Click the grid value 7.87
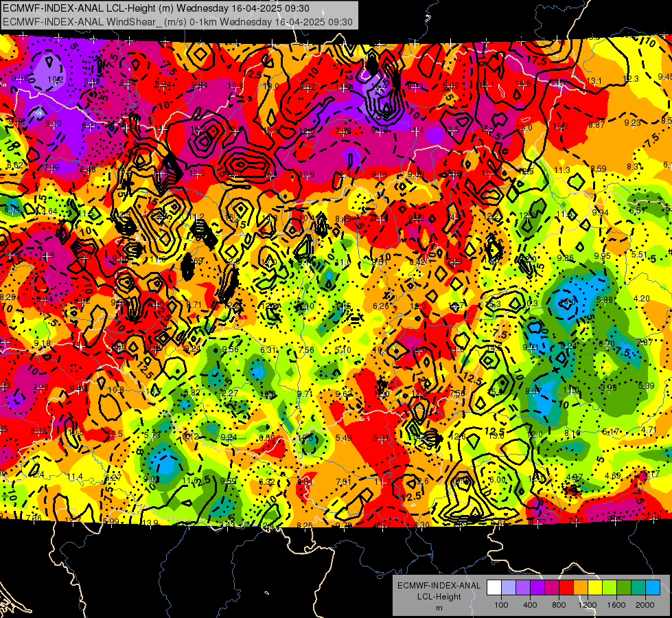The width and height of the screenshot is (672, 618). (x=645, y=342)
